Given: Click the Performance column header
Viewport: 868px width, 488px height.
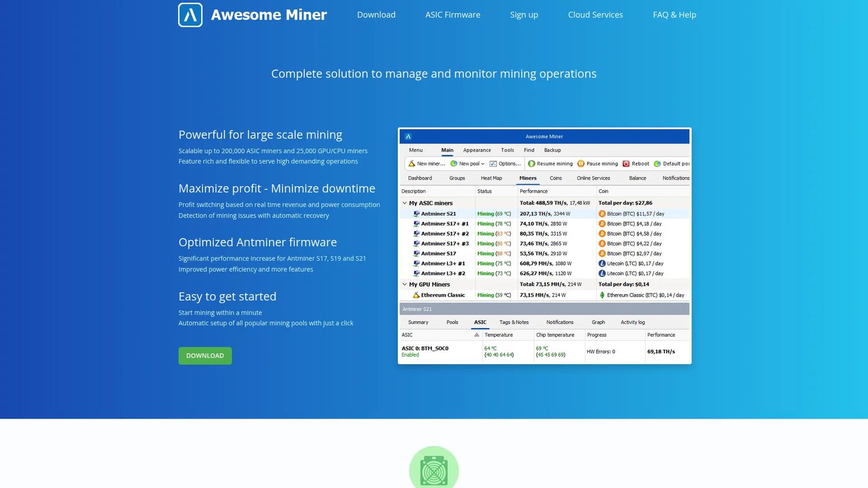Looking at the screenshot, I should click(534, 192).
